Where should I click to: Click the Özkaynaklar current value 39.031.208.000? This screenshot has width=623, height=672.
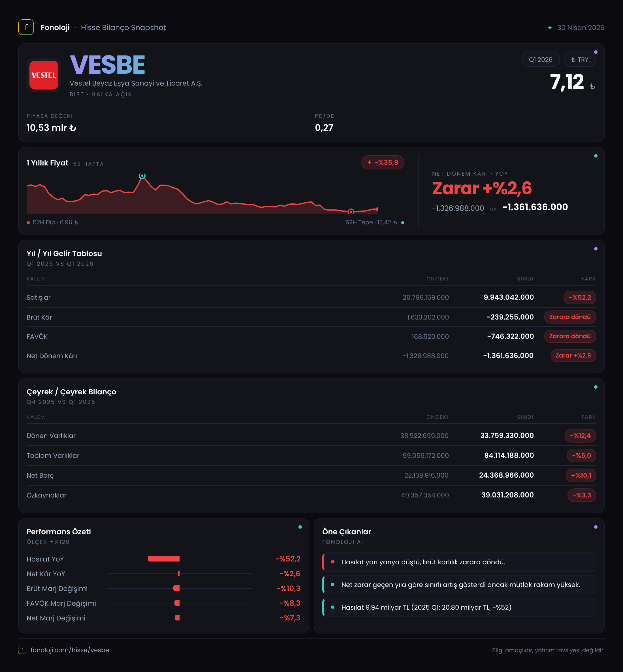pyautogui.click(x=508, y=495)
